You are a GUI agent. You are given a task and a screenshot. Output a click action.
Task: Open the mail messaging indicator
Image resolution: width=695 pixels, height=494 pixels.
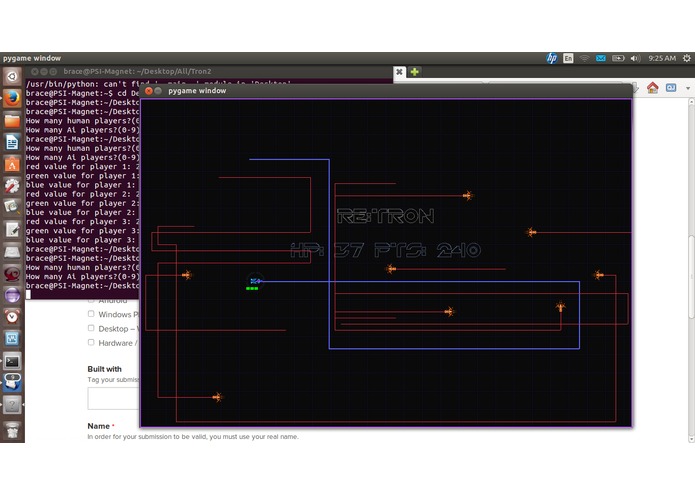click(601, 58)
